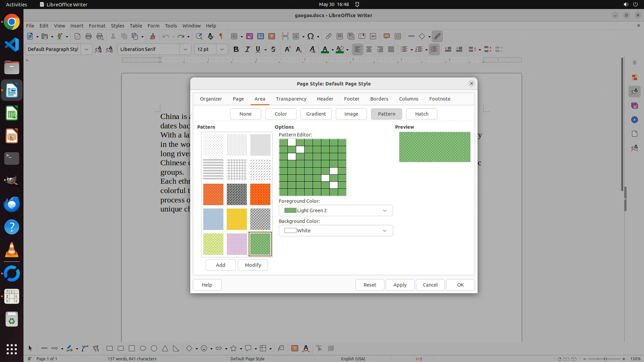This screenshot has width=644, height=362.
Task: Open the Format menu
Action: coord(97,25)
